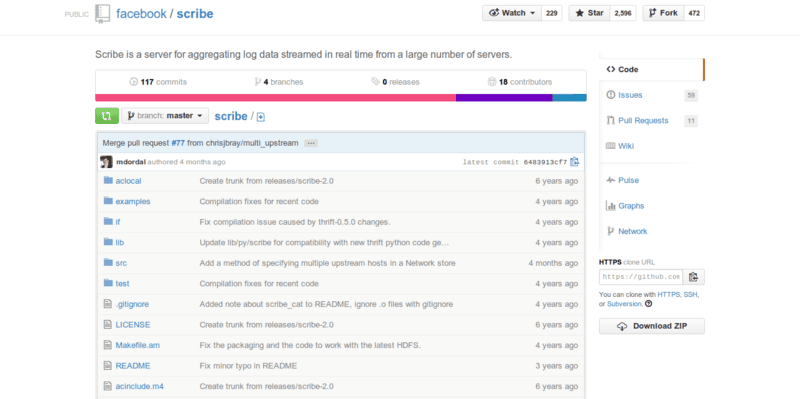Click the lib folder icon
The image size is (800, 399).
tap(108, 242)
